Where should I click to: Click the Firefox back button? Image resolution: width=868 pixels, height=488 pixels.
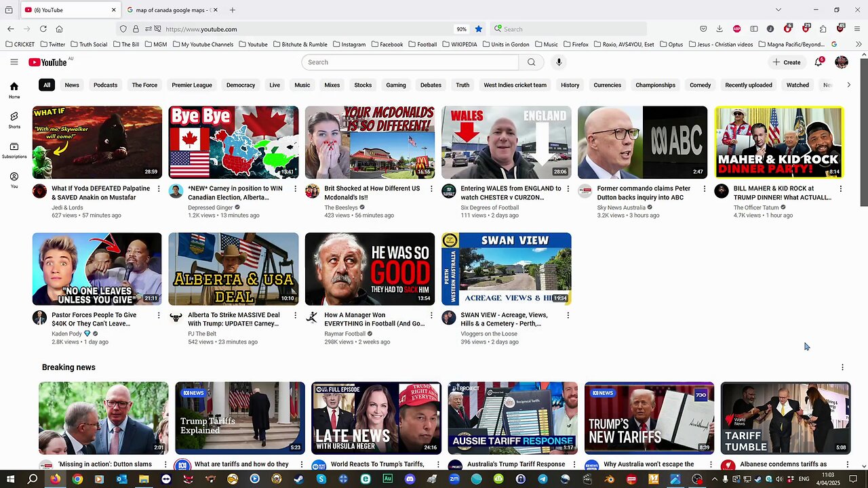(10, 29)
